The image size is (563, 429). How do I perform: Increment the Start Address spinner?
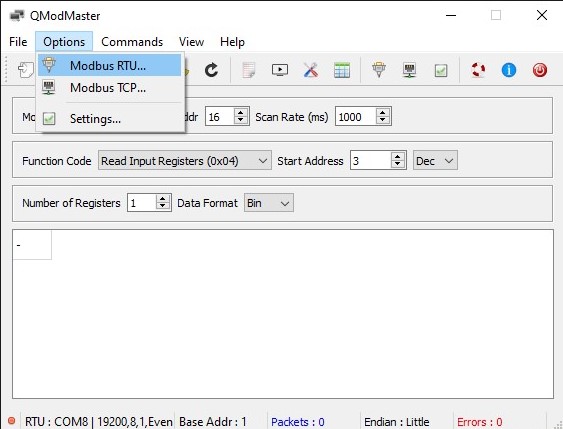(397, 156)
